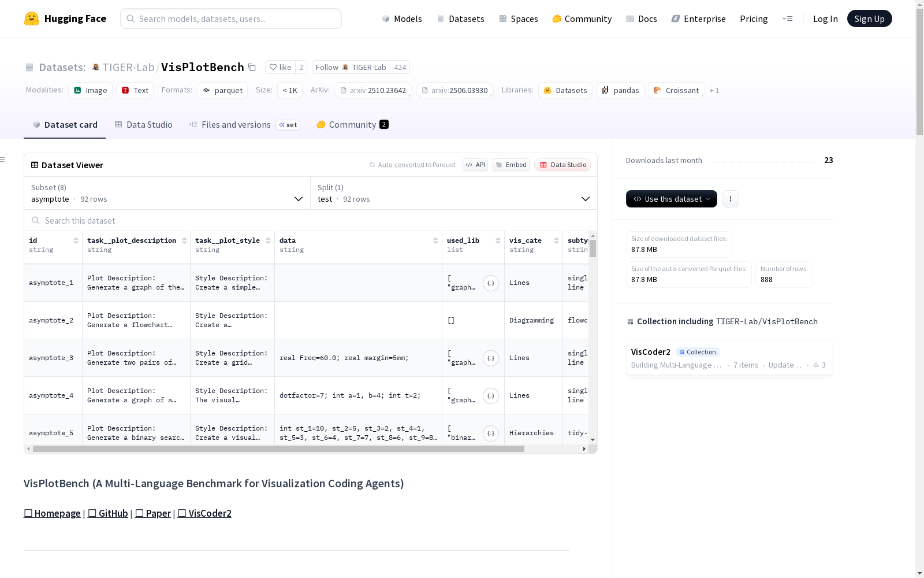Viewport: 924px width, 578px height.
Task: Click JSON braces icon in asymptote_5 row
Action: click(491, 433)
